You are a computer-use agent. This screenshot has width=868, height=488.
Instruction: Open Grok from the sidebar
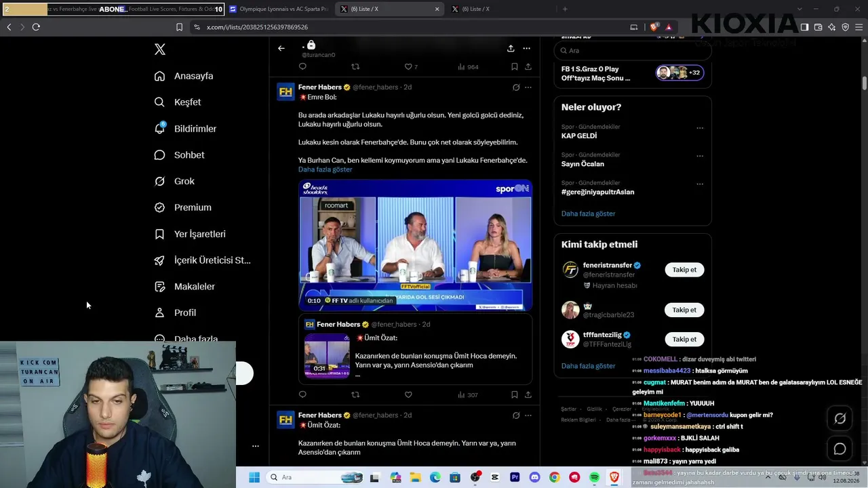tap(174, 181)
